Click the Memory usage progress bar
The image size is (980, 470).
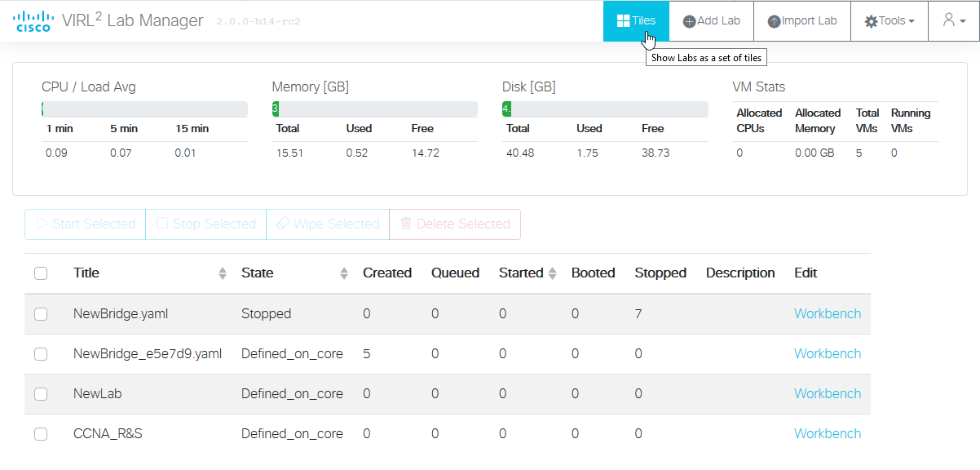click(375, 109)
